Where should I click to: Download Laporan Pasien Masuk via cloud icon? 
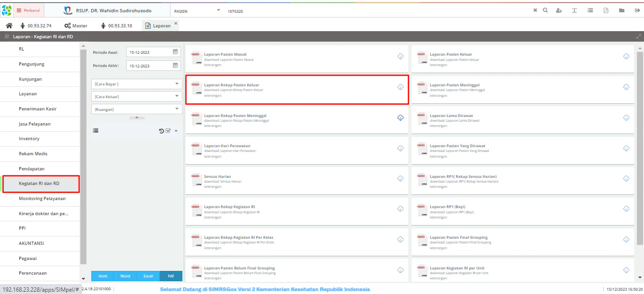pos(401,57)
